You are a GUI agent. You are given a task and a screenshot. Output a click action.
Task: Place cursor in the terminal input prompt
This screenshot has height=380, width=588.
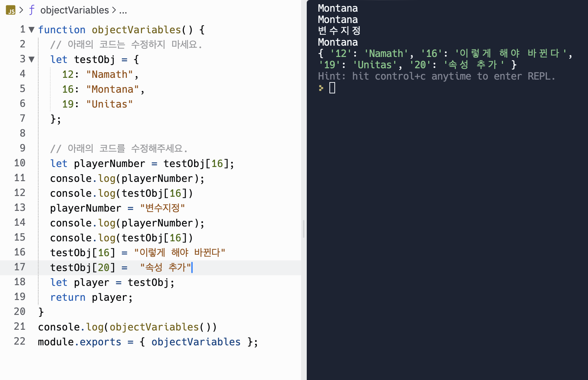pos(332,88)
